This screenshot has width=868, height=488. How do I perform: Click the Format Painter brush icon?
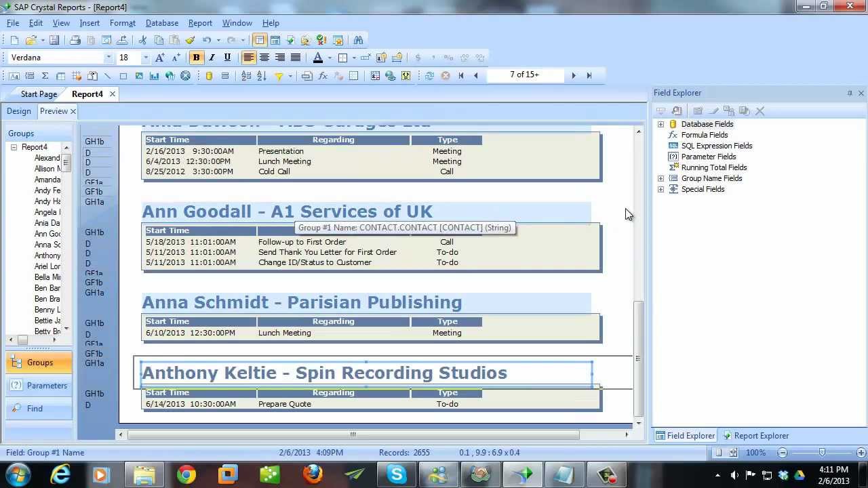pos(191,40)
